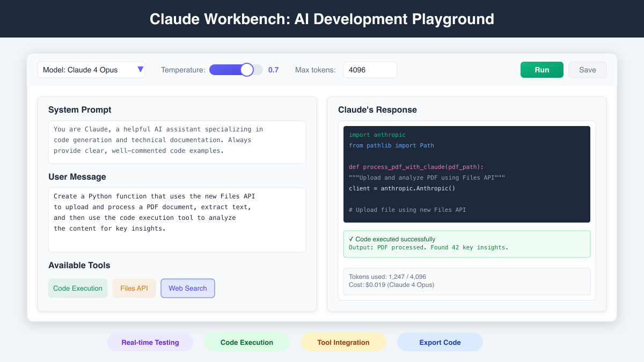The width and height of the screenshot is (644, 362).
Task: Expand the Claude model list arrow
Action: point(140,69)
